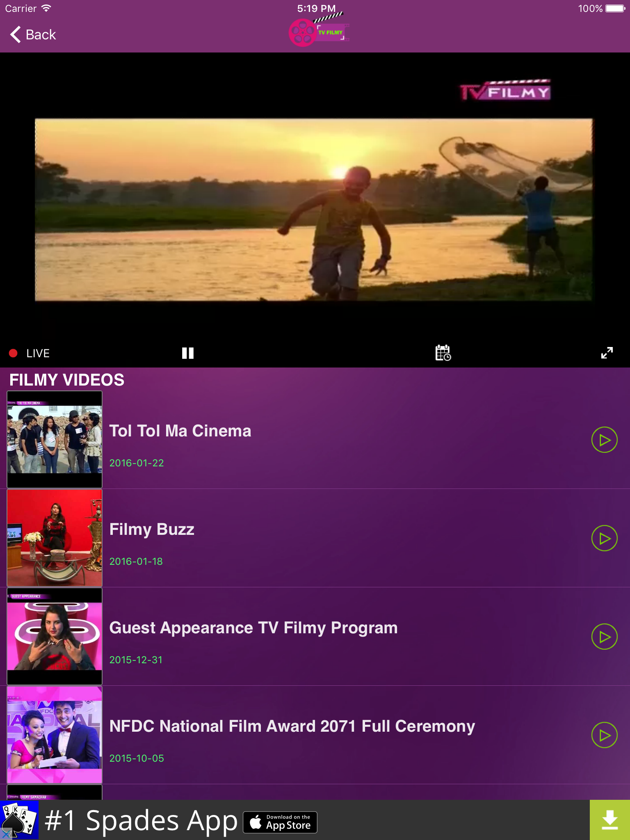Tap the 5:19 PM clock
The image size is (630, 840).
(316, 8)
